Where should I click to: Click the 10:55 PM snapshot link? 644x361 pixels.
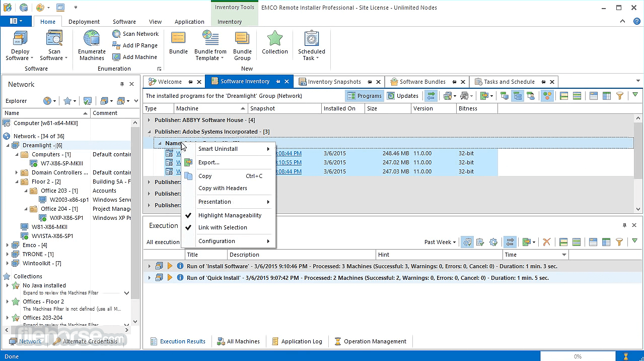289,162
